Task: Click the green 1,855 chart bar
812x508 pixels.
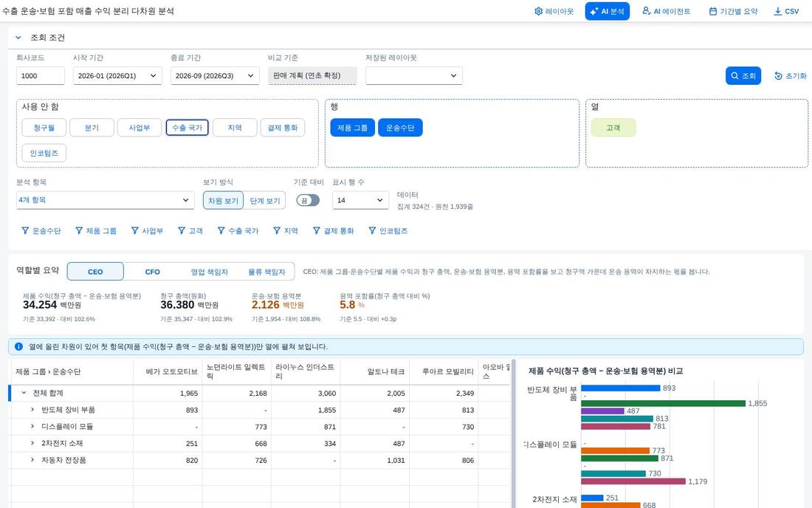Action: [x=664, y=403]
